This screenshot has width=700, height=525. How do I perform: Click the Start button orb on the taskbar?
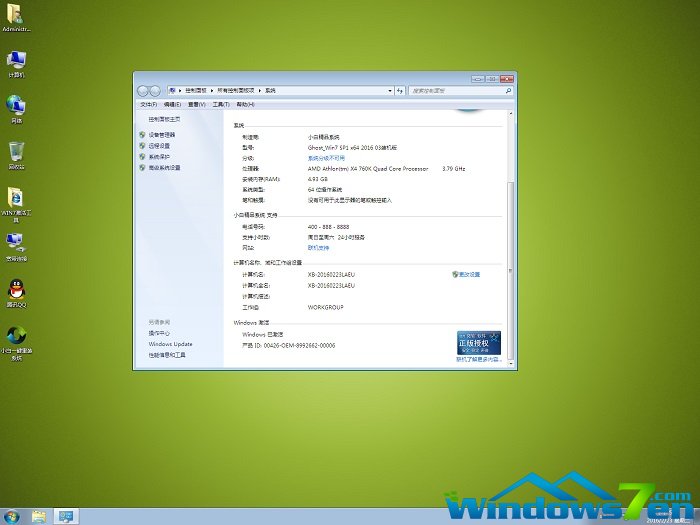(x=11, y=516)
